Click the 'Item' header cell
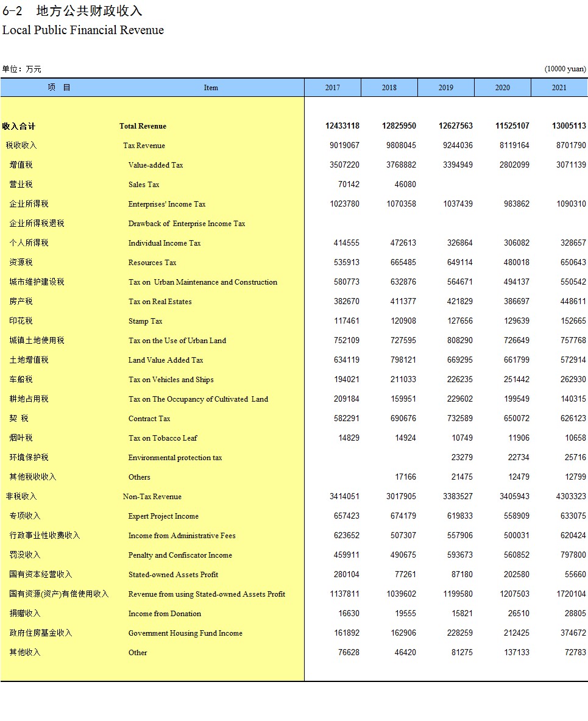The height and width of the screenshot is (721, 588). pos(211,87)
